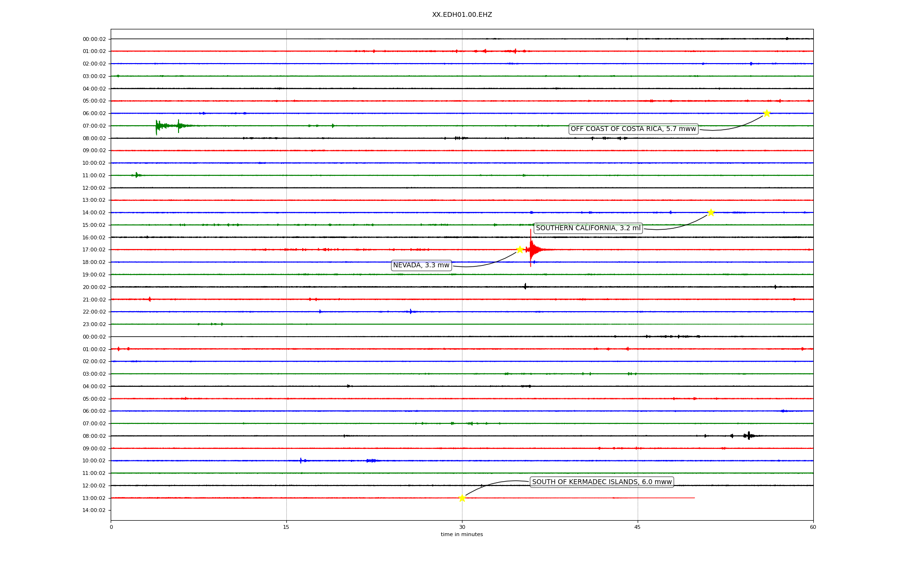
Task: Click the topmost 00:00:02 row label
Action: pyautogui.click(x=94, y=39)
